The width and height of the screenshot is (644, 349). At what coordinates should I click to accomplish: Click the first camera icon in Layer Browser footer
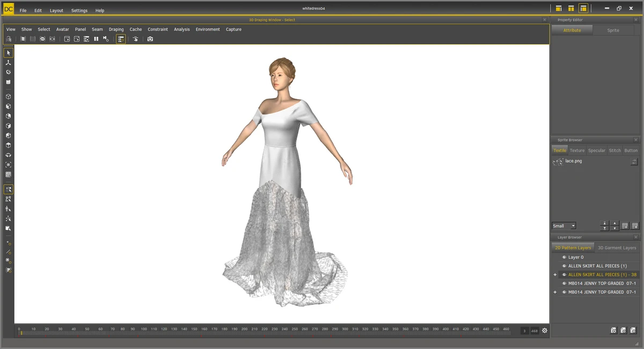[613, 331]
